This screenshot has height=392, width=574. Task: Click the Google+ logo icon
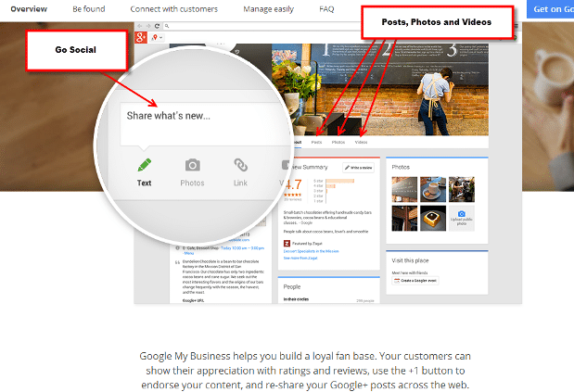[x=141, y=37]
